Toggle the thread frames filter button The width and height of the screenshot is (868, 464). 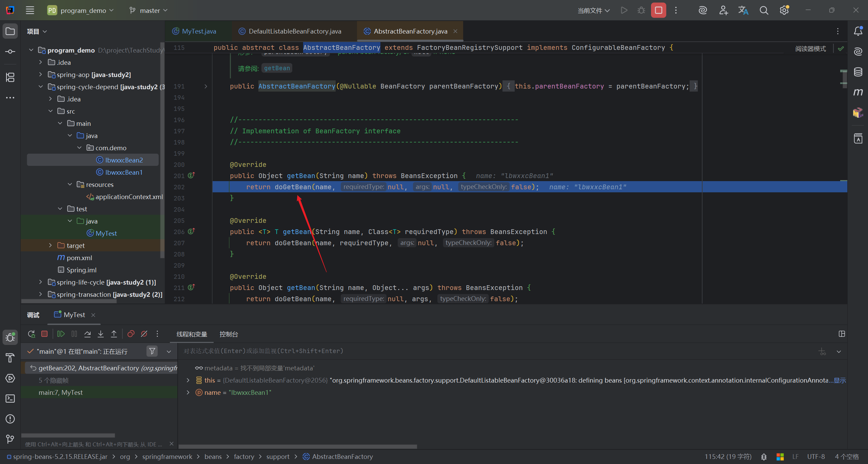[x=152, y=351]
